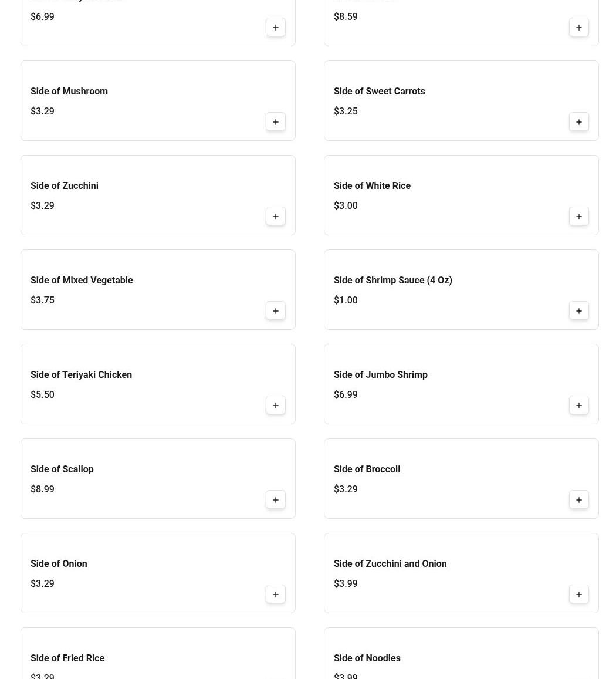616x679 pixels.
Task: Add Side of White Rice to cart
Action: 578,217
